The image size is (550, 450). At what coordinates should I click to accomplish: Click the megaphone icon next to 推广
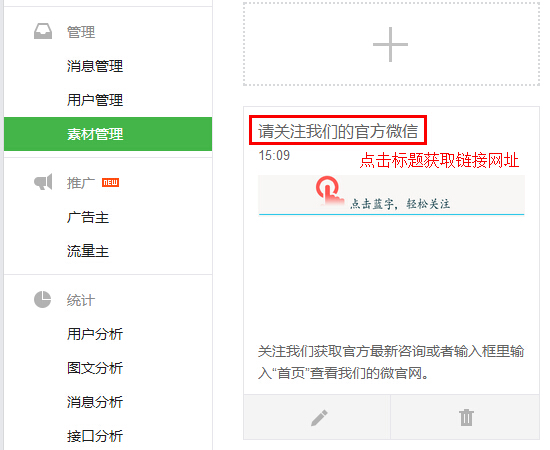[x=43, y=182]
